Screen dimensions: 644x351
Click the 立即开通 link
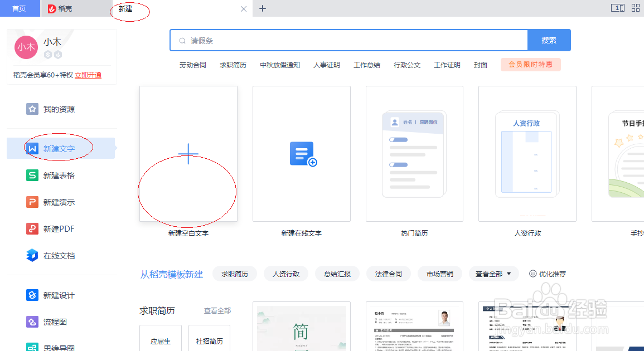(88, 75)
